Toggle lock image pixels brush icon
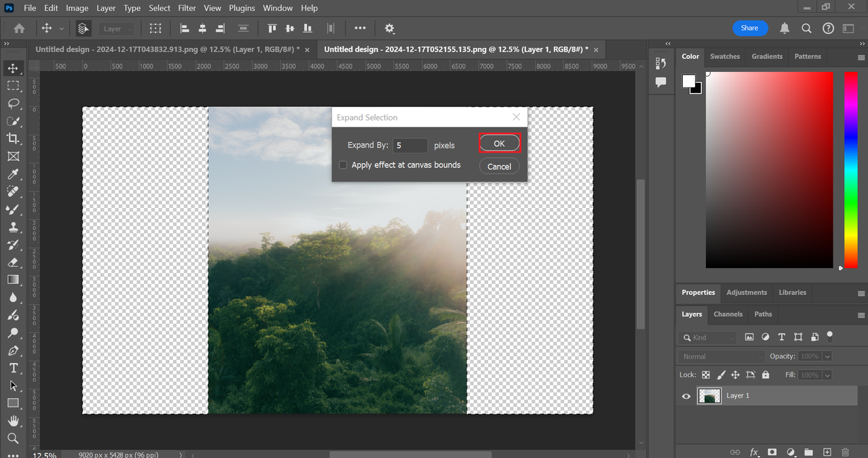The height and width of the screenshot is (458, 868). [721, 375]
